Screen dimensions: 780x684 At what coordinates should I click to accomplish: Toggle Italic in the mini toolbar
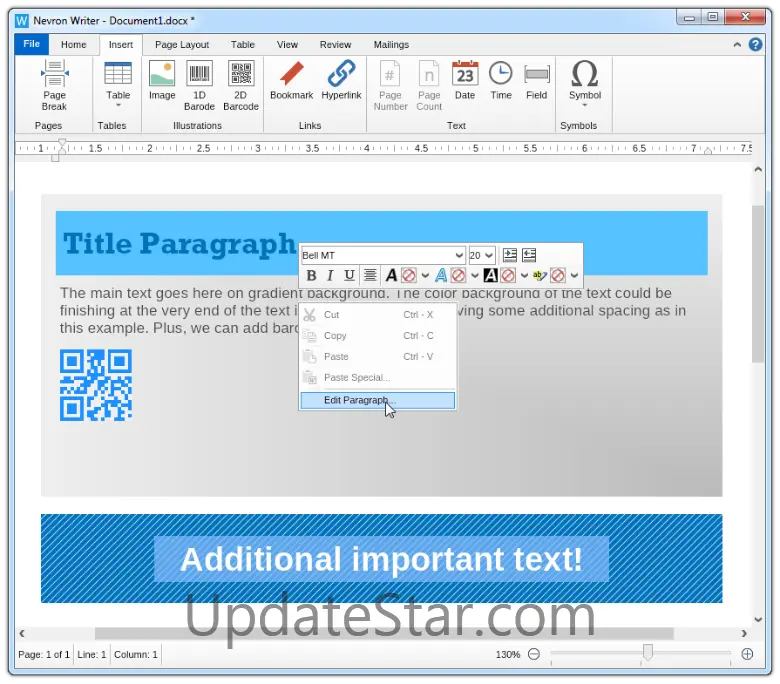click(330, 275)
